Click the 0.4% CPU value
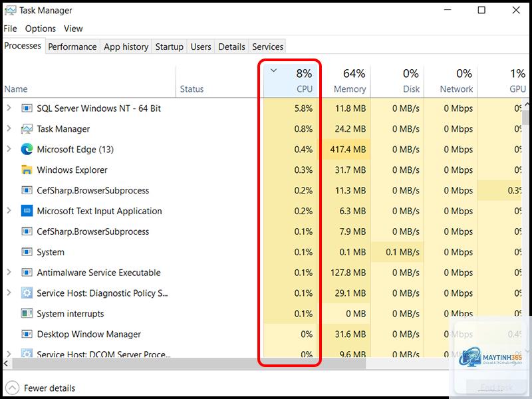532x399 pixels. pos(303,149)
